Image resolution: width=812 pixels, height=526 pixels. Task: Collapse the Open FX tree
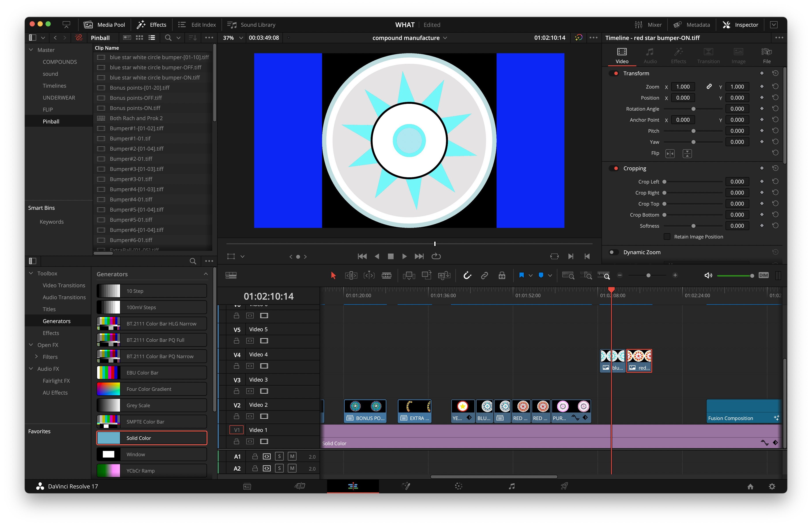tap(31, 345)
